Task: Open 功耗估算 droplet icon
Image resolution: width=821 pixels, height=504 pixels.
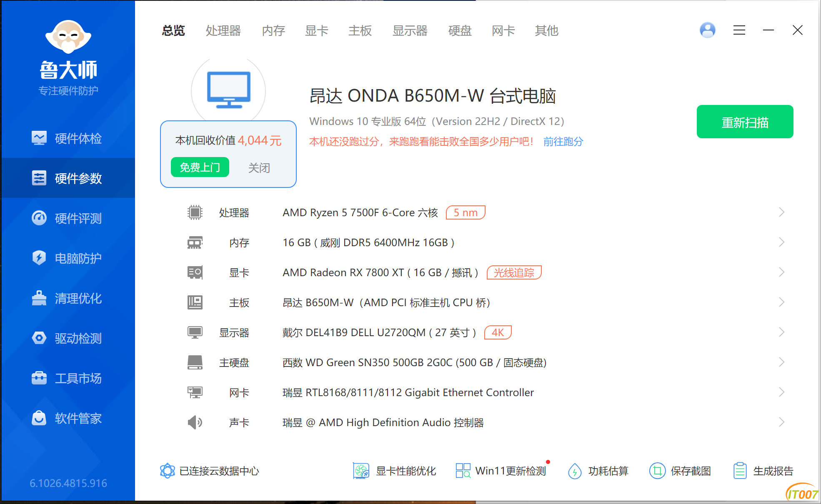Action: (575, 471)
